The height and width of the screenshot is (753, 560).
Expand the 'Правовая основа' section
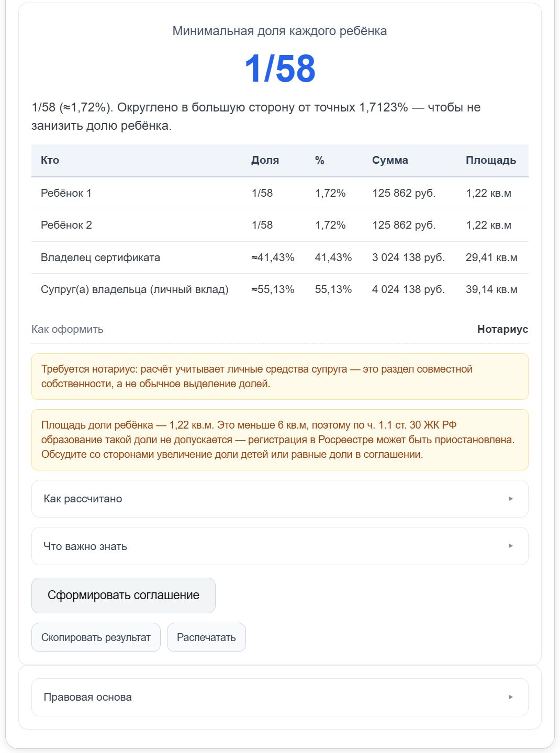pyautogui.click(x=279, y=697)
